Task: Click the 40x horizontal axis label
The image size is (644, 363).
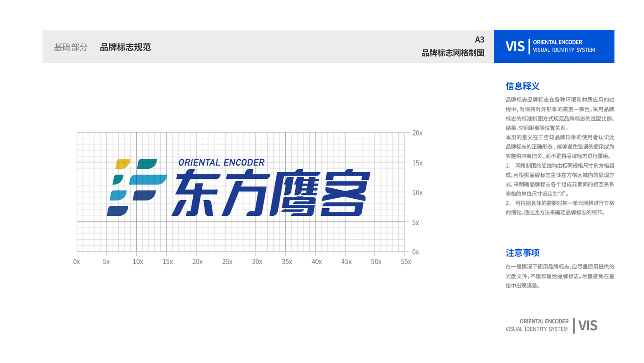Action: tap(316, 262)
